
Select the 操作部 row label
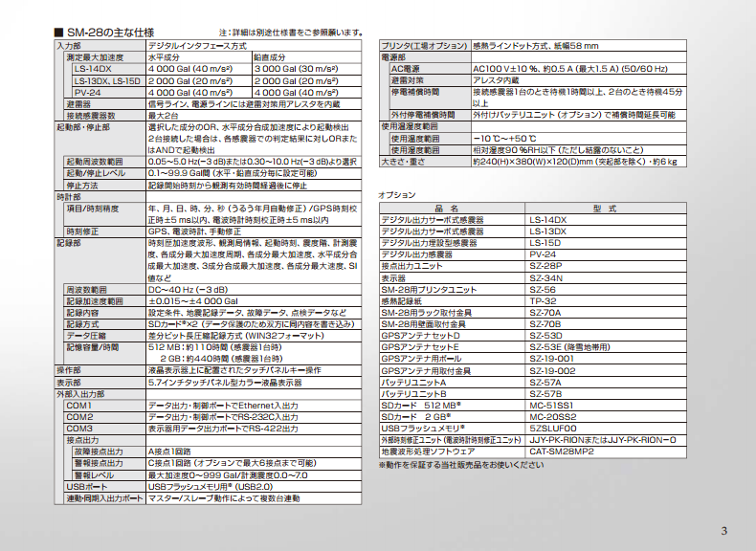point(69,369)
